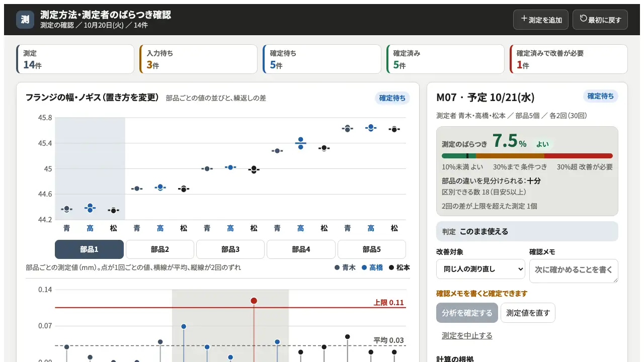
Task: Follow the 測定を中止する link
Action: pos(467,336)
